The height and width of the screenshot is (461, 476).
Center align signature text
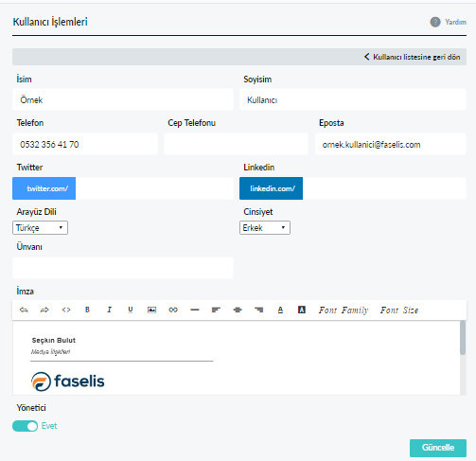pos(238,310)
